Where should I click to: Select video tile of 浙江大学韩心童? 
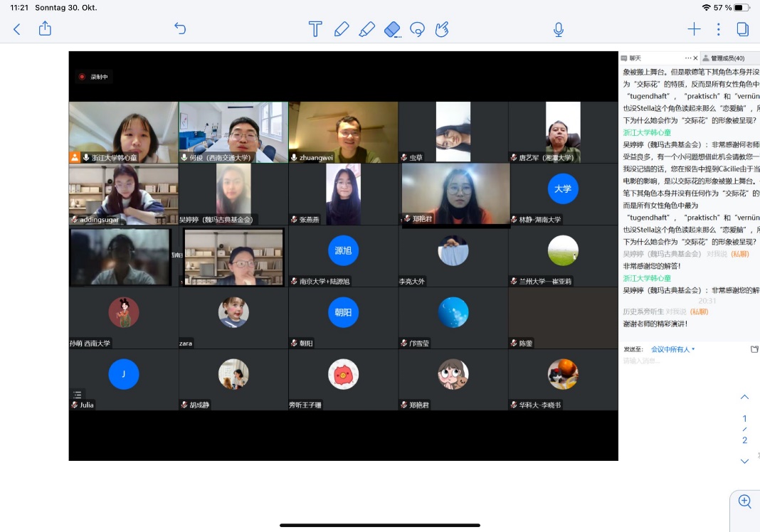(x=124, y=132)
